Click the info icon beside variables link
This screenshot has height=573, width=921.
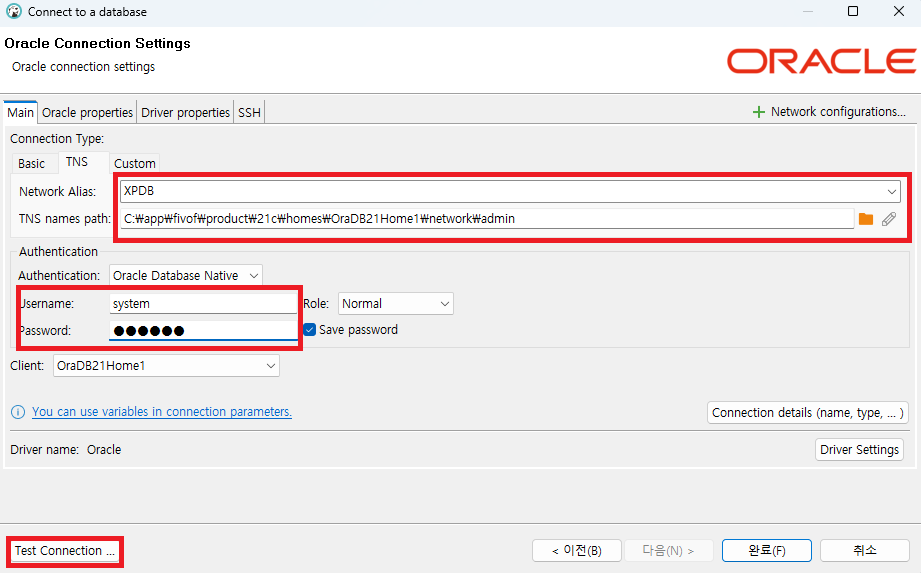point(18,412)
